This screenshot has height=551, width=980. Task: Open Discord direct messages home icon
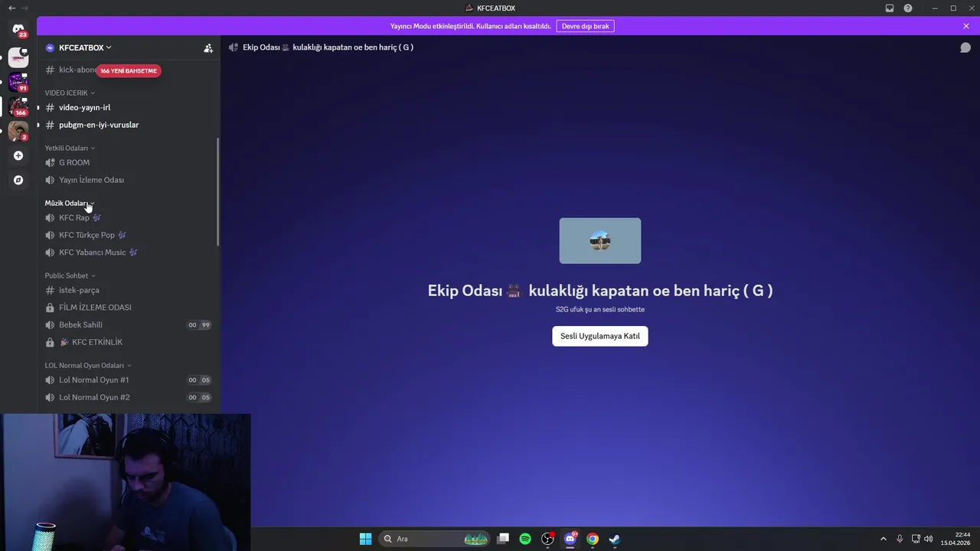(x=18, y=30)
